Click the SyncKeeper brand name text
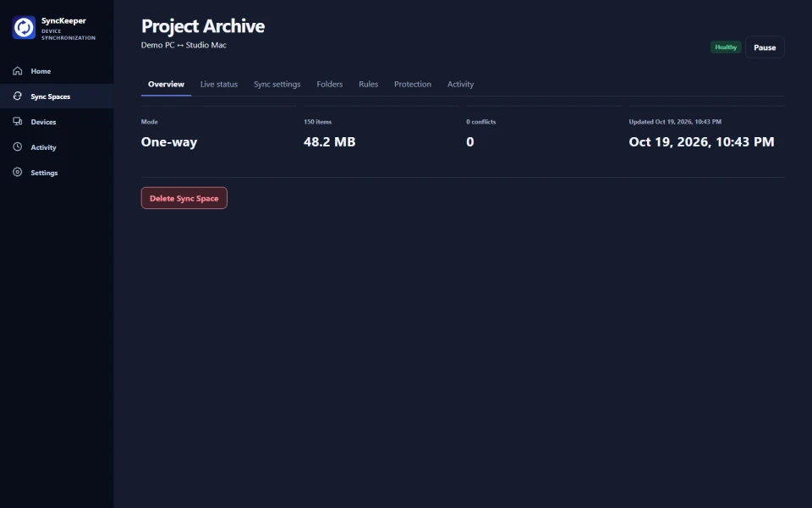The image size is (812, 508). (x=63, y=20)
